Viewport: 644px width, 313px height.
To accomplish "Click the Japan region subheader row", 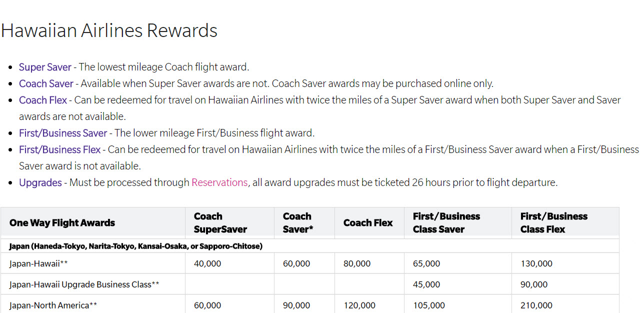I will 310,246.
